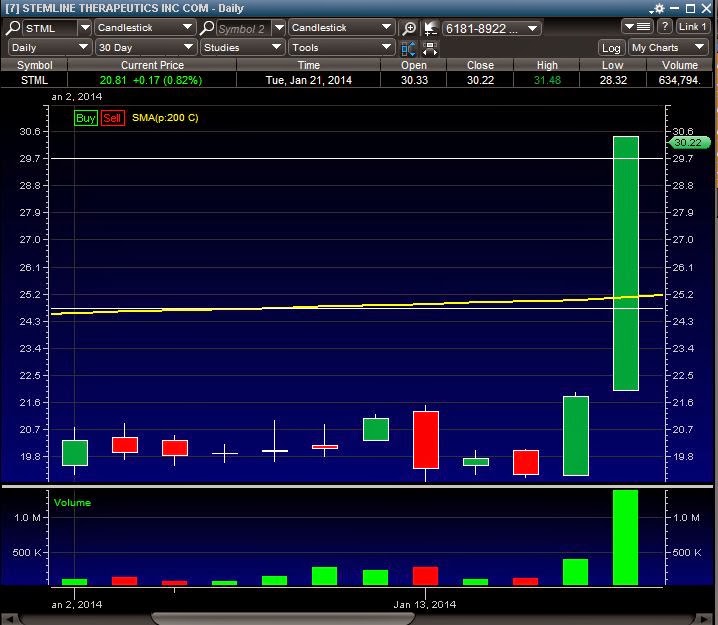Click the Link 1 button
The image size is (718, 625).
pyautogui.click(x=692, y=27)
